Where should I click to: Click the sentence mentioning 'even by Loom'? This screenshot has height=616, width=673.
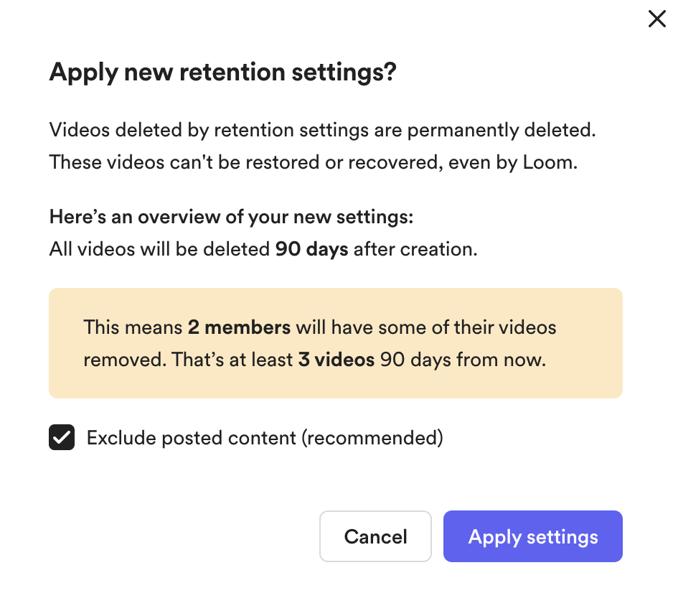click(x=314, y=163)
